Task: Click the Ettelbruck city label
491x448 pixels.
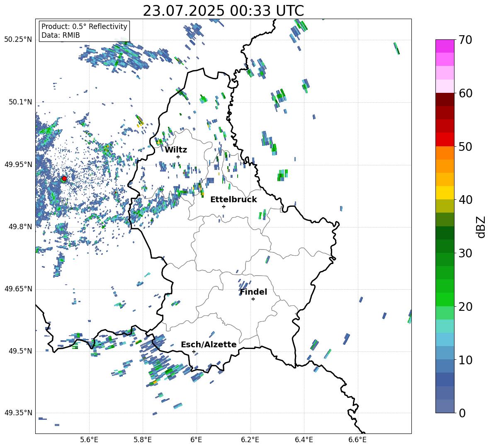Action: [233, 200]
